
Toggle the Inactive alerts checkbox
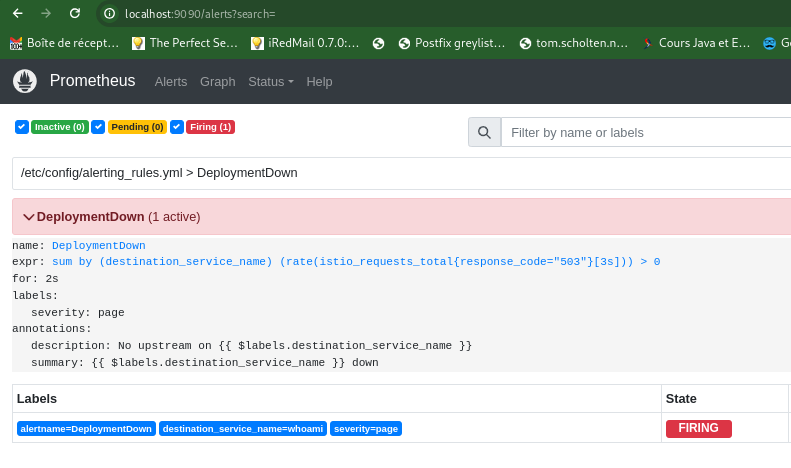[22, 127]
